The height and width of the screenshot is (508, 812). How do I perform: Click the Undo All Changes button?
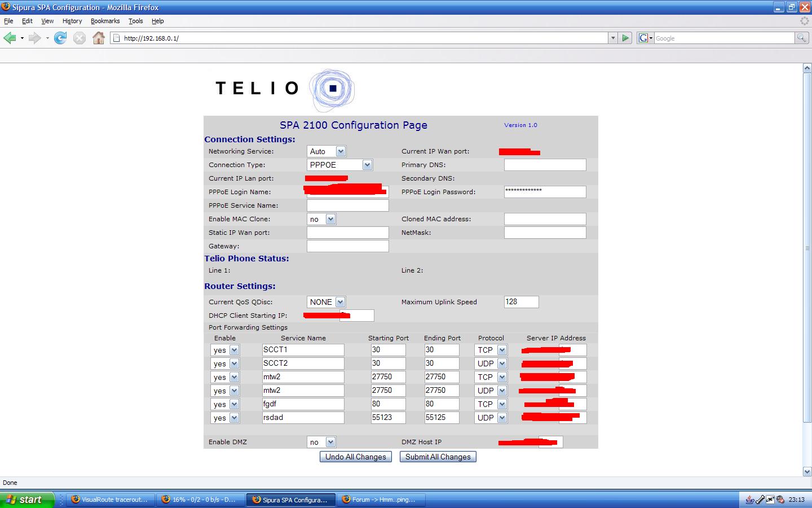(356, 457)
